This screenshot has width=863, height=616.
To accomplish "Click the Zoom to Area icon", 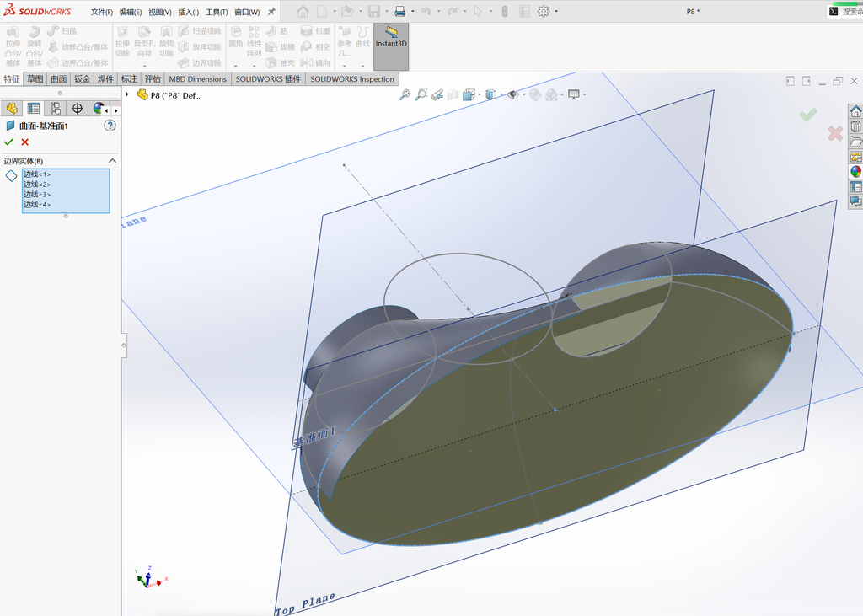I will (x=421, y=94).
